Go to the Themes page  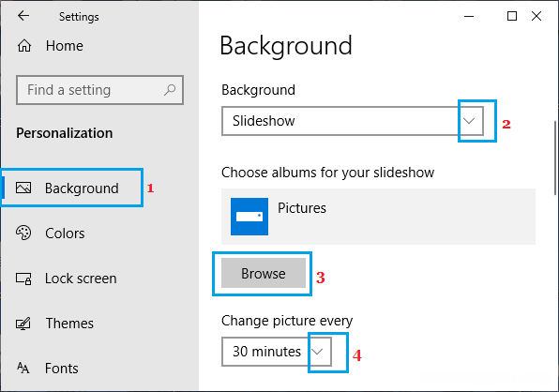69,324
